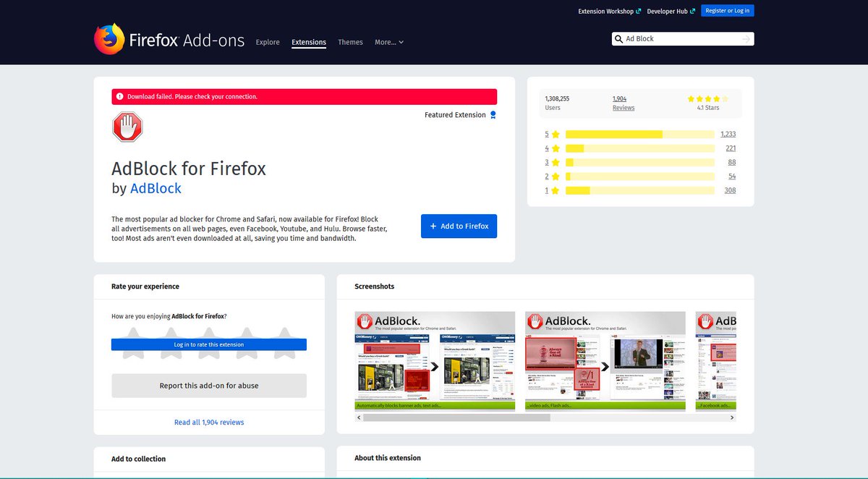Click the first rating star in Rate your experience
868x479 pixels.
tap(132, 343)
